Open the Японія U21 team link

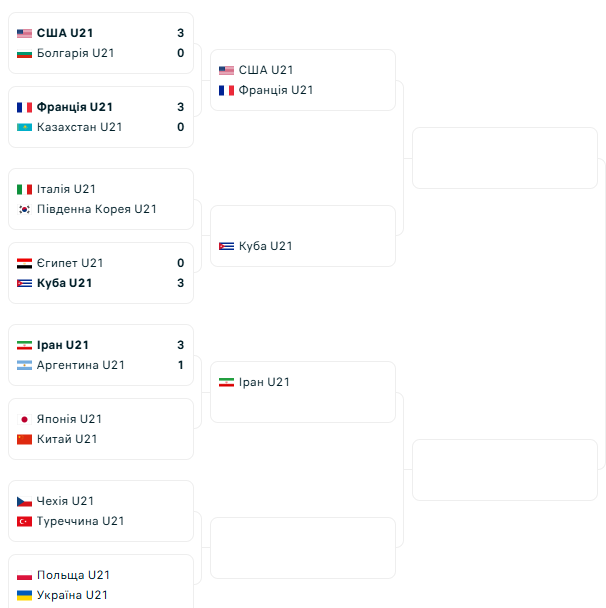coord(69,419)
